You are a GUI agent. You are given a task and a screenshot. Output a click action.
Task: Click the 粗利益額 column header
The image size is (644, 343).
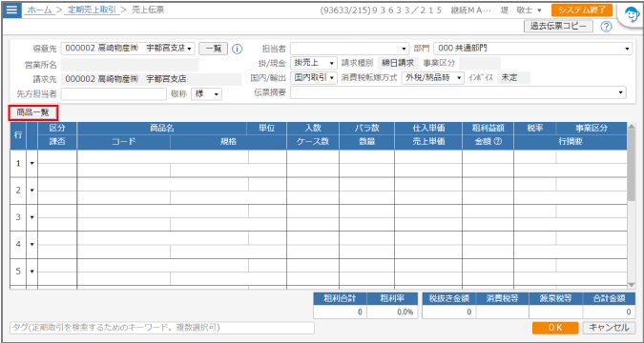coord(488,128)
